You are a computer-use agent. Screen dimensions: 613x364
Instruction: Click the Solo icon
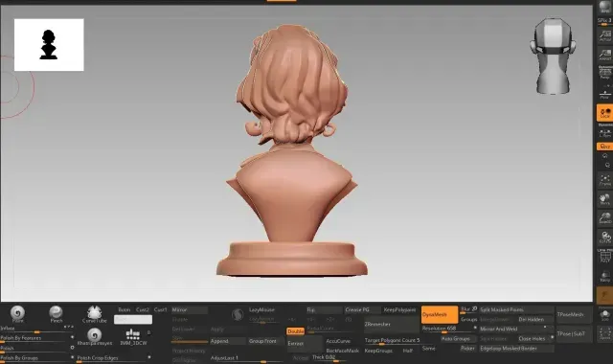(604, 315)
